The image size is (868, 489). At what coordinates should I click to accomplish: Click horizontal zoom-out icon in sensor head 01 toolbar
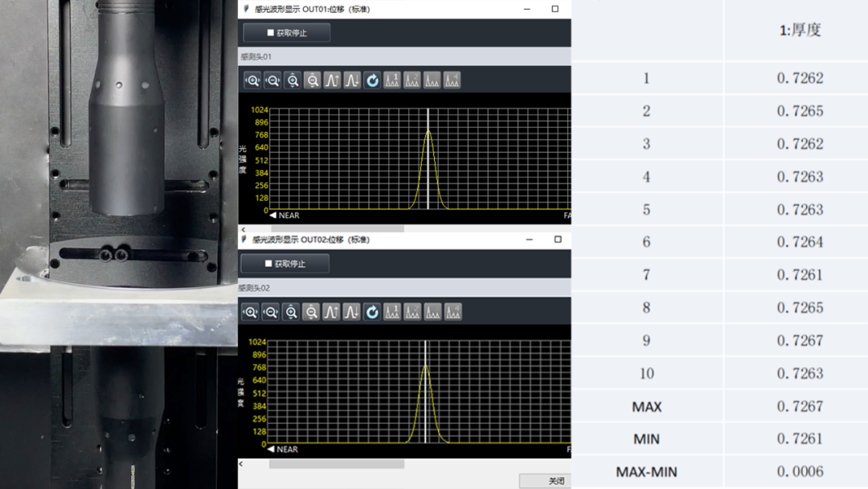(x=272, y=80)
